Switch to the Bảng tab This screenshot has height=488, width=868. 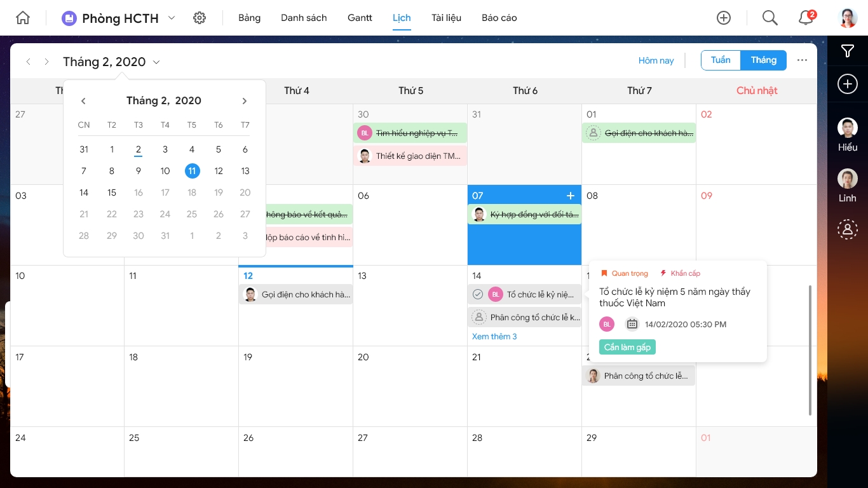[249, 18]
